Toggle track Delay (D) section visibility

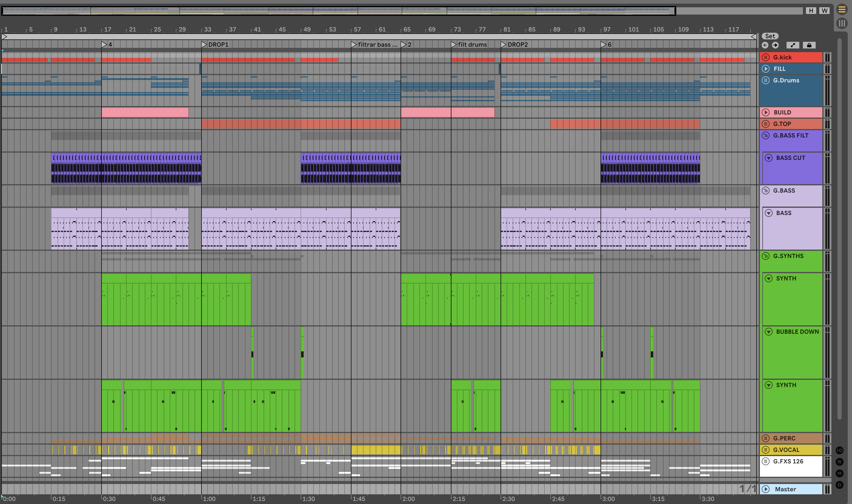point(840,485)
